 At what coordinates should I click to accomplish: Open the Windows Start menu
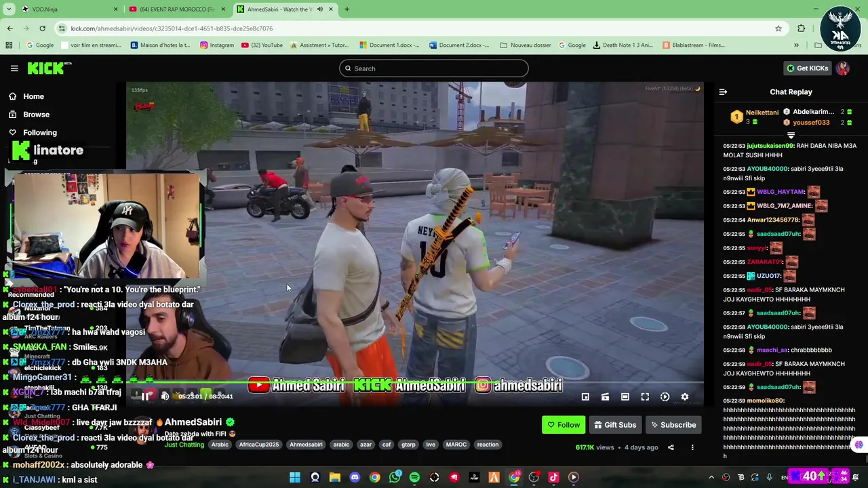pyautogui.click(x=295, y=477)
